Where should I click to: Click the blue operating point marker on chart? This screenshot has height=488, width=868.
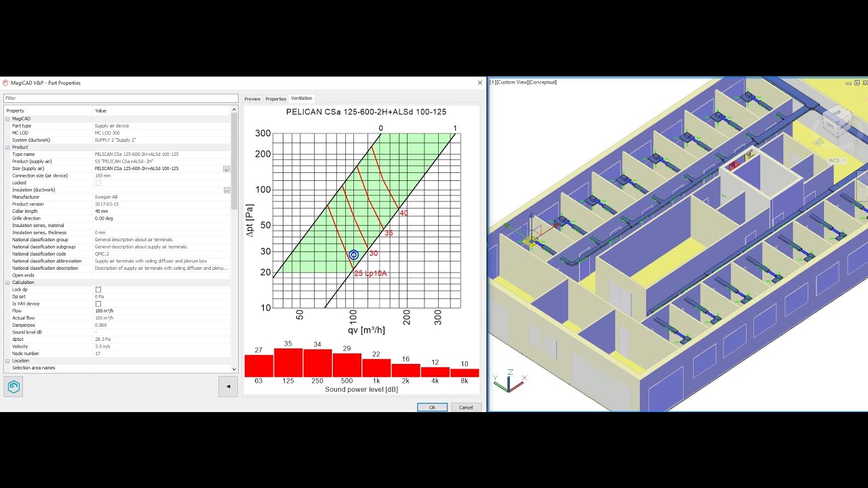point(353,255)
